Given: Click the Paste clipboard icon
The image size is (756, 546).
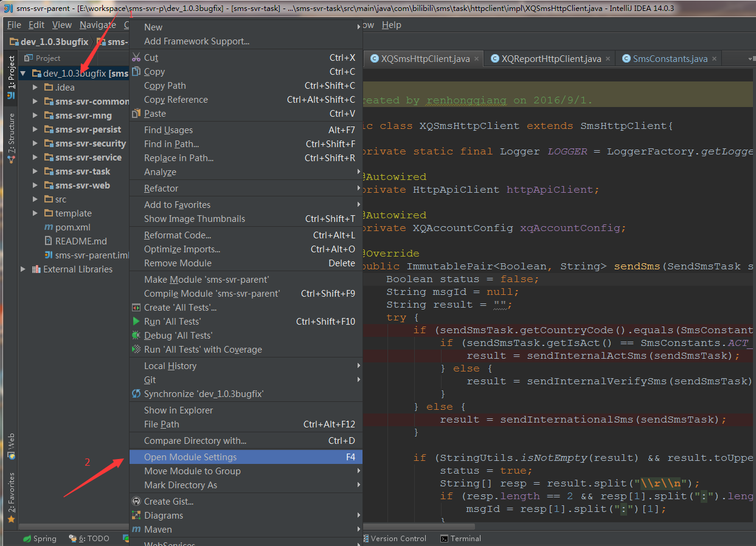Looking at the screenshot, I should point(136,114).
